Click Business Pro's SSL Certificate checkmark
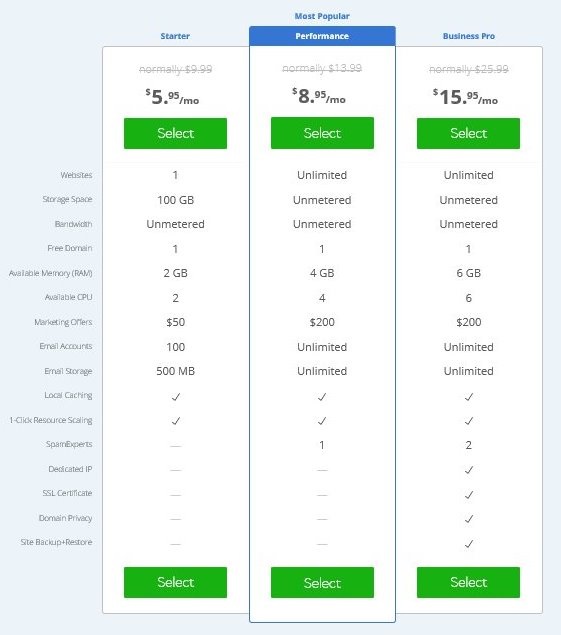The width and height of the screenshot is (561, 635). [469, 495]
